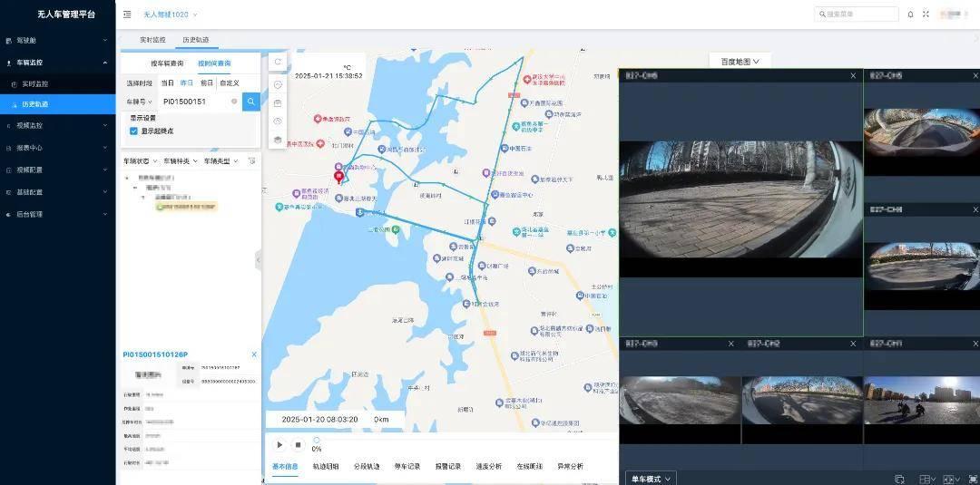Close the large main video panel
The width and height of the screenshot is (980, 485).
tap(853, 76)
